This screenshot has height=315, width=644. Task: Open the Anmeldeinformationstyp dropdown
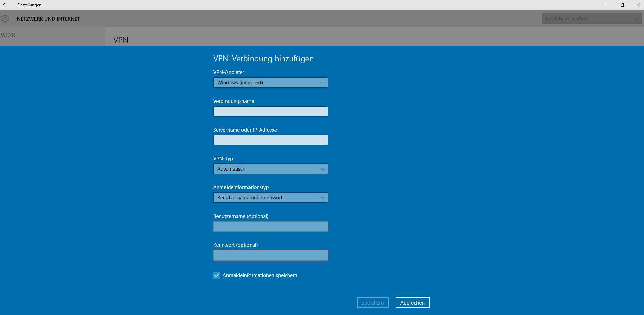[271, 198]
